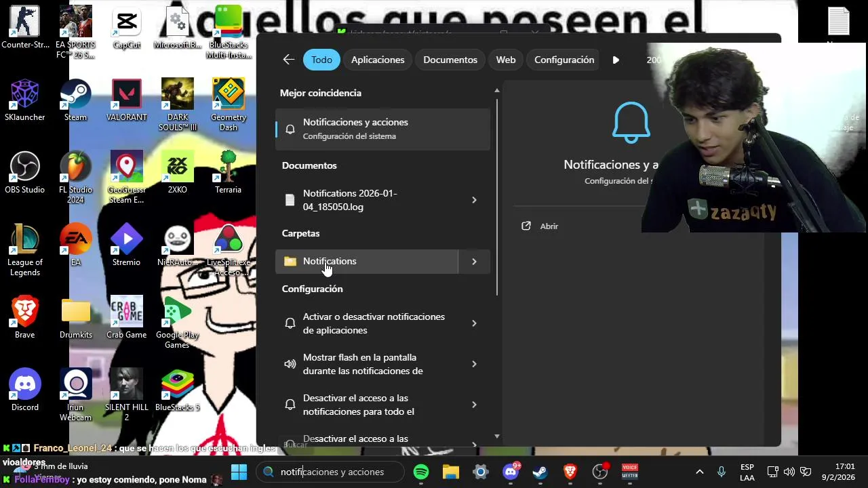The image size is (868, 488).
Task: Expand chevron beside Mostrar flash en la pantalla
Action: [x=474, y=364]
